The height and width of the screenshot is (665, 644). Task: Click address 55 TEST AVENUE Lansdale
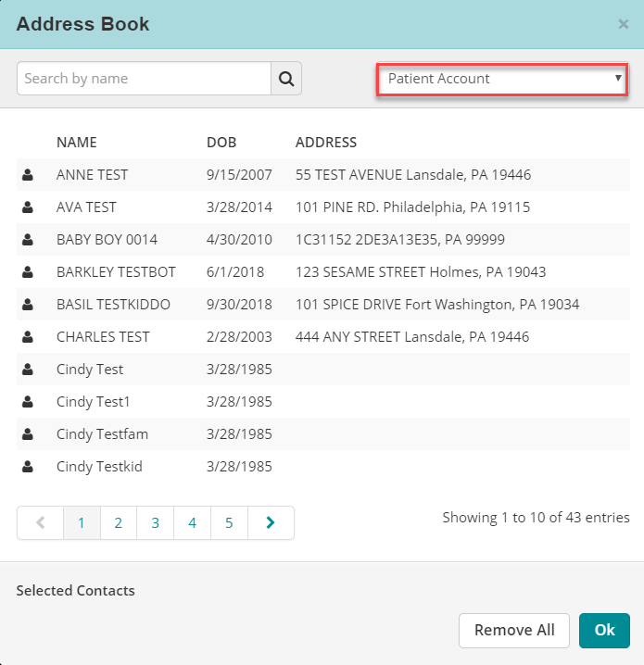click(413, 175)
